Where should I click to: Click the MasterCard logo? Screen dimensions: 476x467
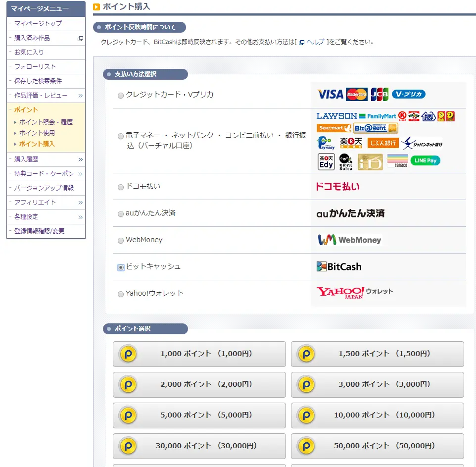point(357,94)
